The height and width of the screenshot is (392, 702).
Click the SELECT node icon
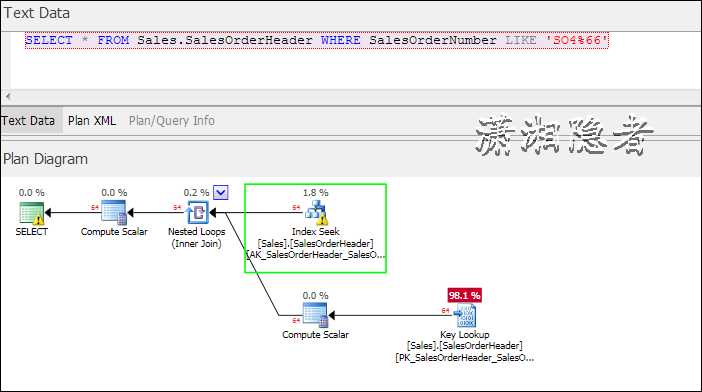point(31,213)
